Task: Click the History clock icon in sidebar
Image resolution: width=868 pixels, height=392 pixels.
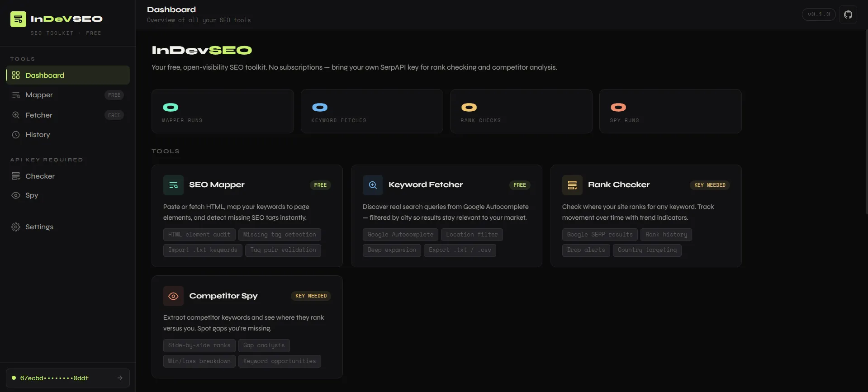Action: [x=16, y=135]
